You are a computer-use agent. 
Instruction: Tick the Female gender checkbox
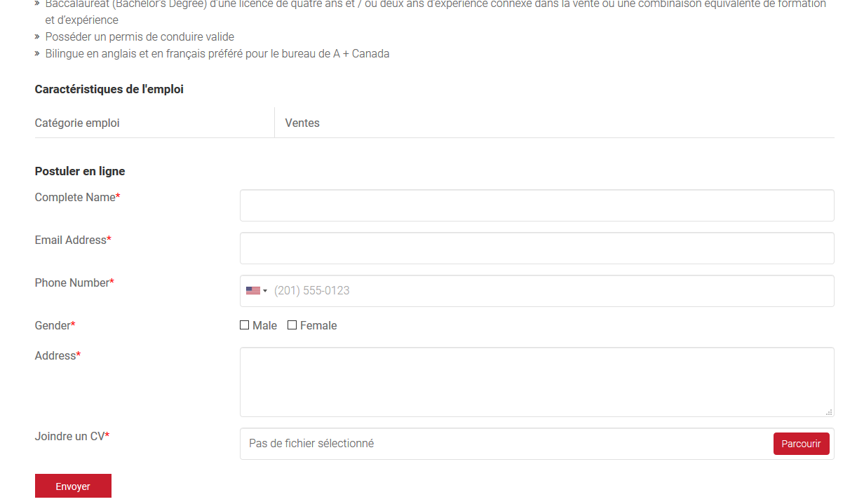coord(292,325)
